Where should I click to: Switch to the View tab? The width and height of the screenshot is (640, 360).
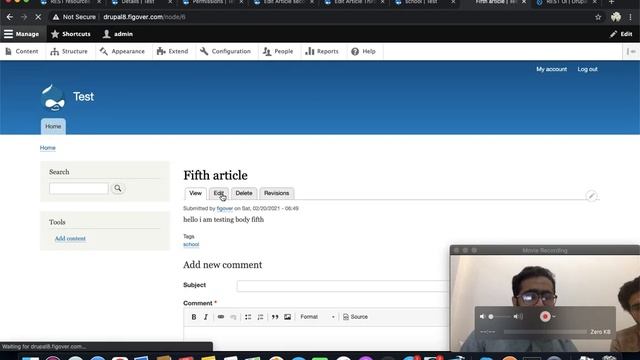[195, 193]
